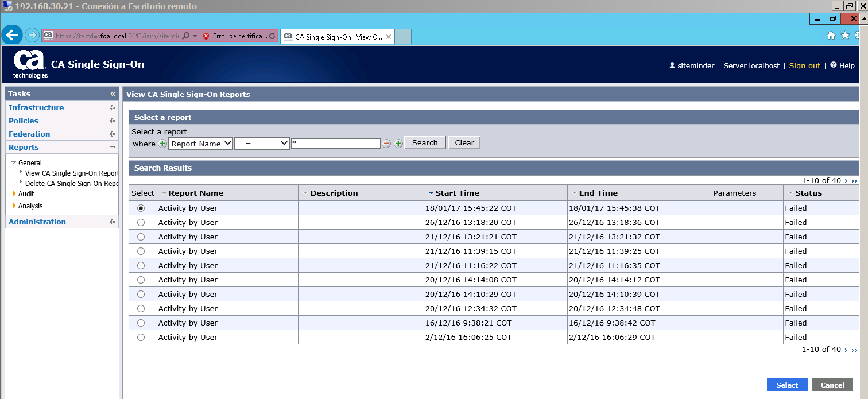Open the Report Name filter dropdown
This screenshot has width=868, height=399.
point(200,144)
